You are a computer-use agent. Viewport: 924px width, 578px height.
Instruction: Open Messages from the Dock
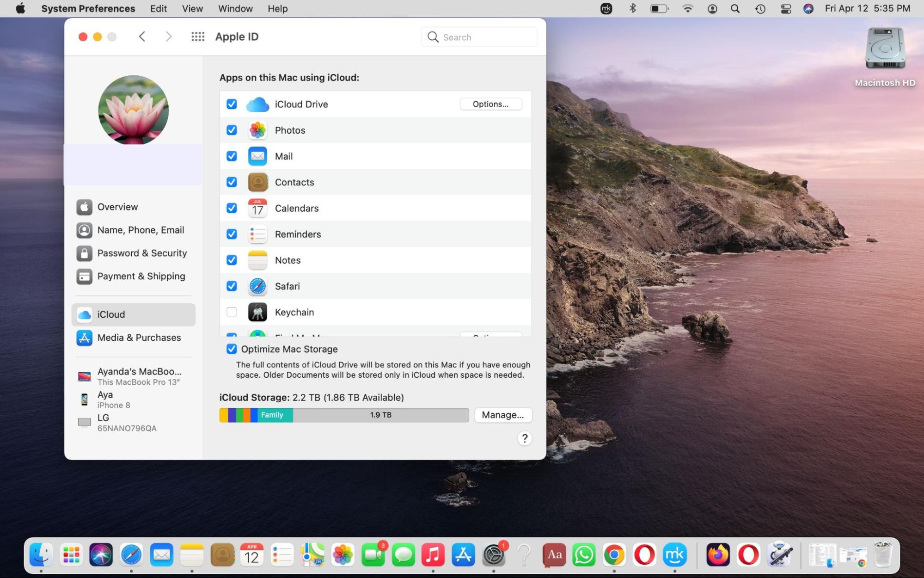click(403, 554)
